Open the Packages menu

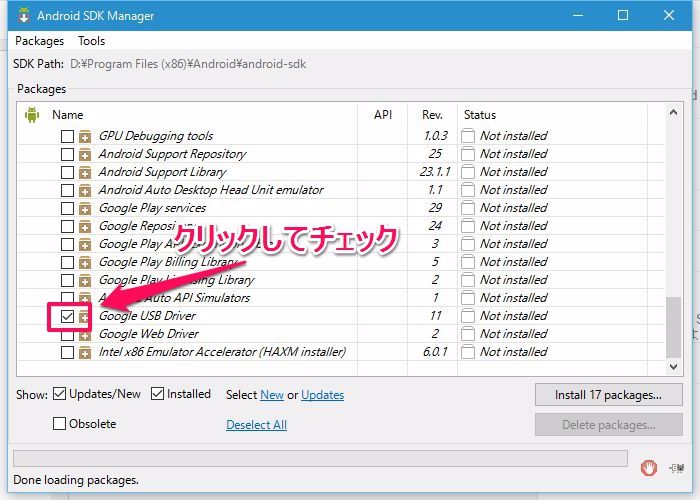[39, 41]
